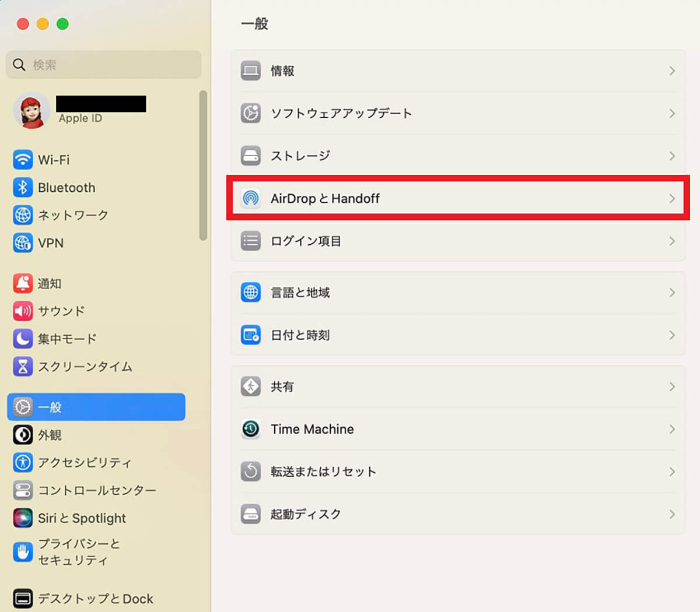This screenshot has width=700, height=612.
Task: Click the プライバシーとセキュリティ hand icon
Action: (x=23, y=552)
